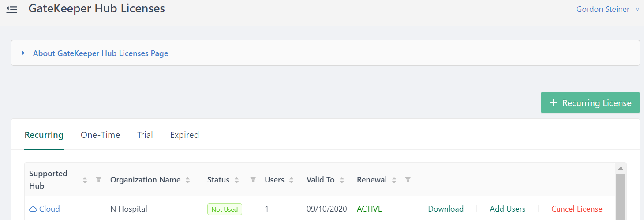This screenshot has width=644, height=220.
Task: Switch to the One-Time tab
Action: point(100,135)
